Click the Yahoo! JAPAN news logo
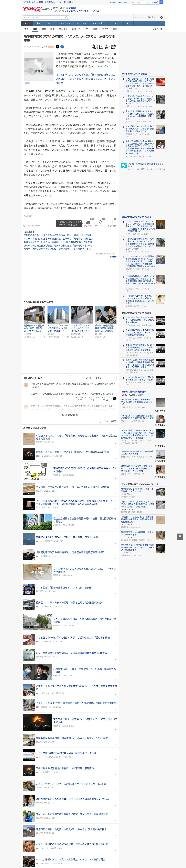 [x=37, y=9]
